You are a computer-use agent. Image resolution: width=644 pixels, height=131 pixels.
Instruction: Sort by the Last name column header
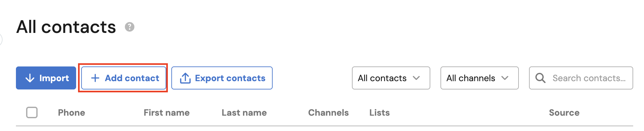[x=244, y=112]
